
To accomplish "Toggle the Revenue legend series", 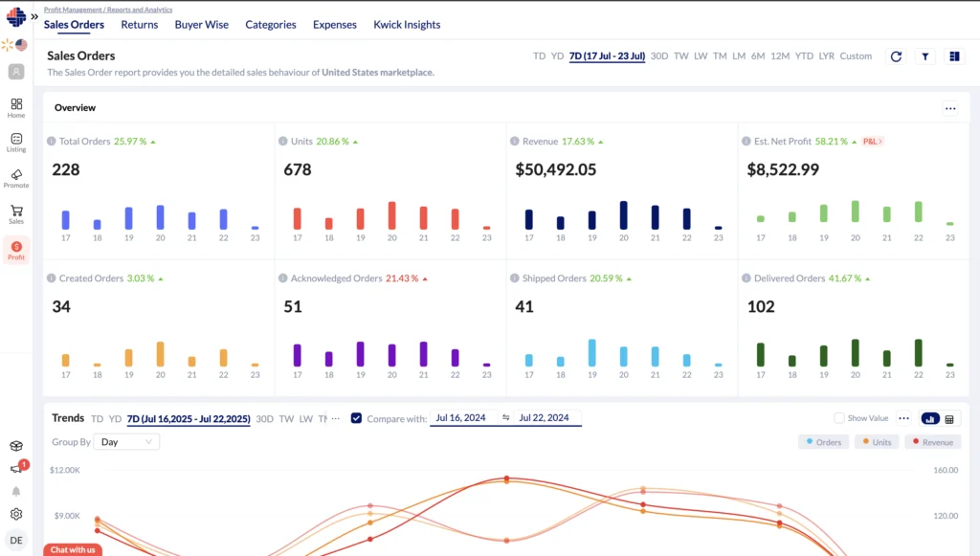I will (932, 442).
